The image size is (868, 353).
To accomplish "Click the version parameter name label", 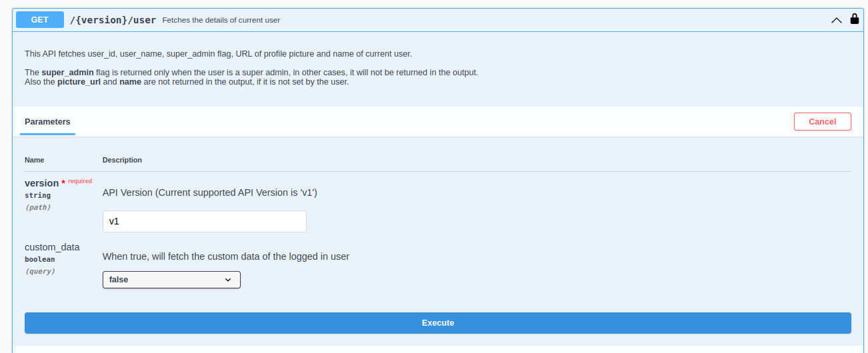I will 41,183.
